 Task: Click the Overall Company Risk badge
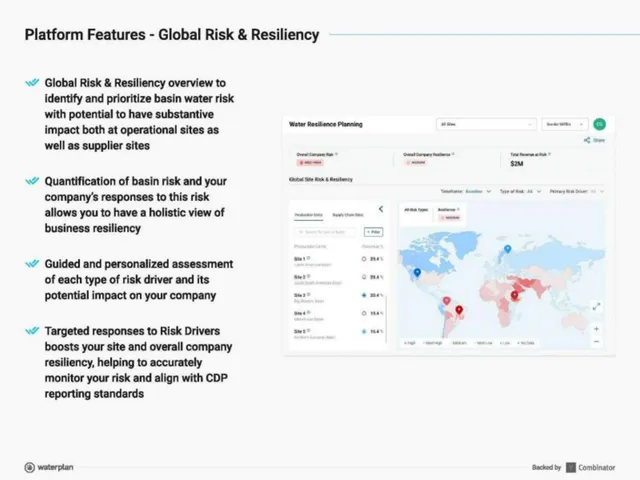(x=310, y=162)
